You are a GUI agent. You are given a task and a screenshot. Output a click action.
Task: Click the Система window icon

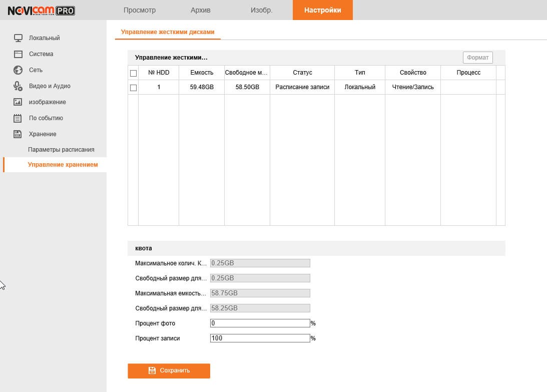(x=18, y=54)
